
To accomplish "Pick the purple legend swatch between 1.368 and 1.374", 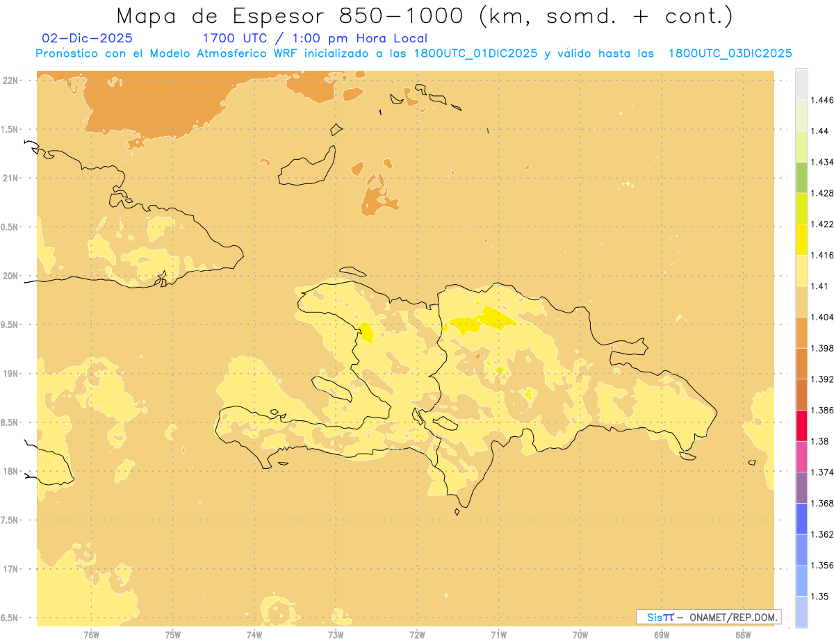I will [801, 488].
